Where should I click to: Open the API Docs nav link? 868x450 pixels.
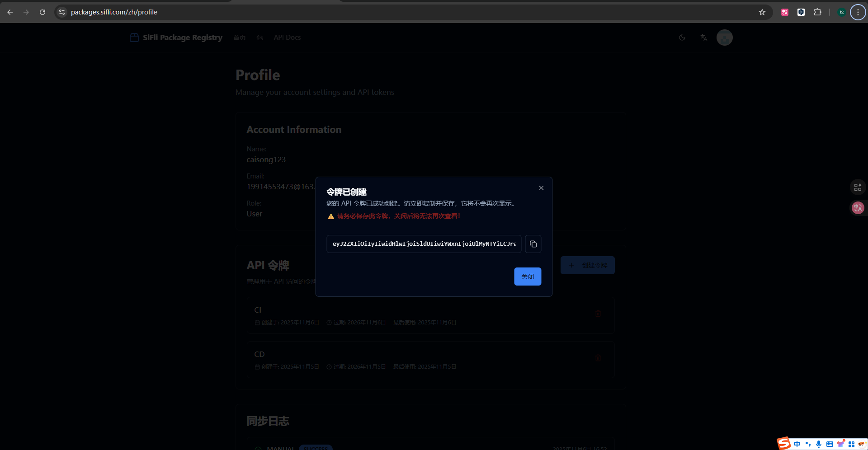click(287, 37)
